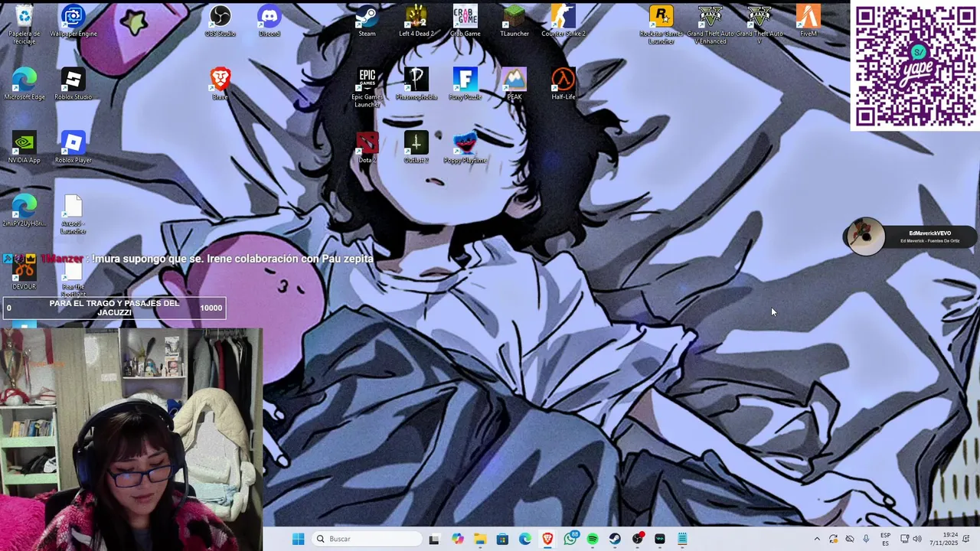Select the Fear the Spotlight desktop icon
The image size is (980, 551).
tap(73, 280)
